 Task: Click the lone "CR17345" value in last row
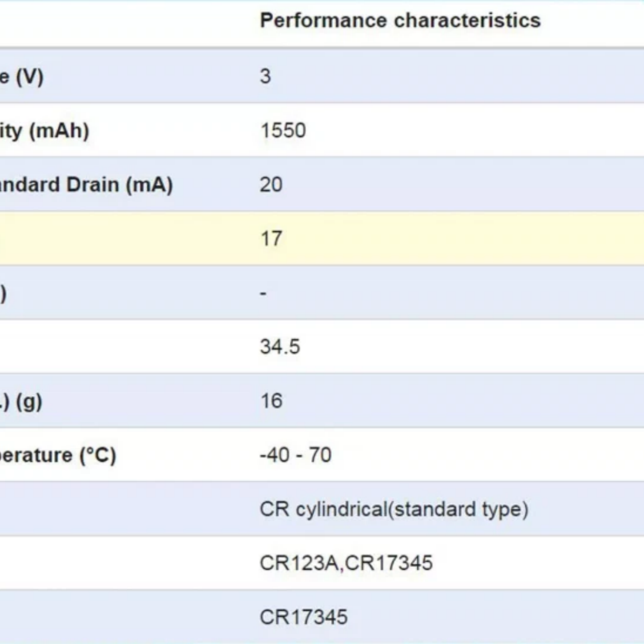tap(303, 617)
